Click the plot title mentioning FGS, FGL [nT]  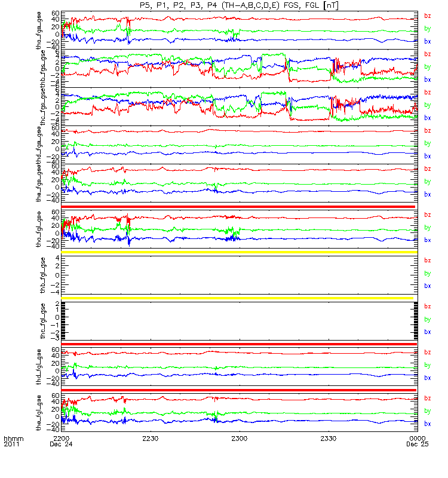(x=240, y=5)
